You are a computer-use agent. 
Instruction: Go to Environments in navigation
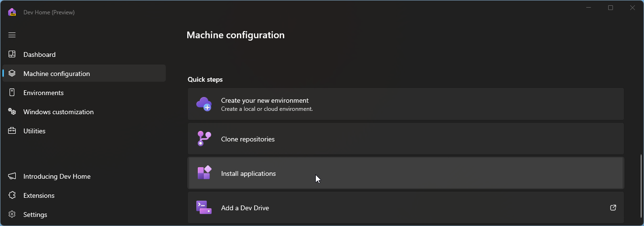pyautogui.click(x=43, y=93)
